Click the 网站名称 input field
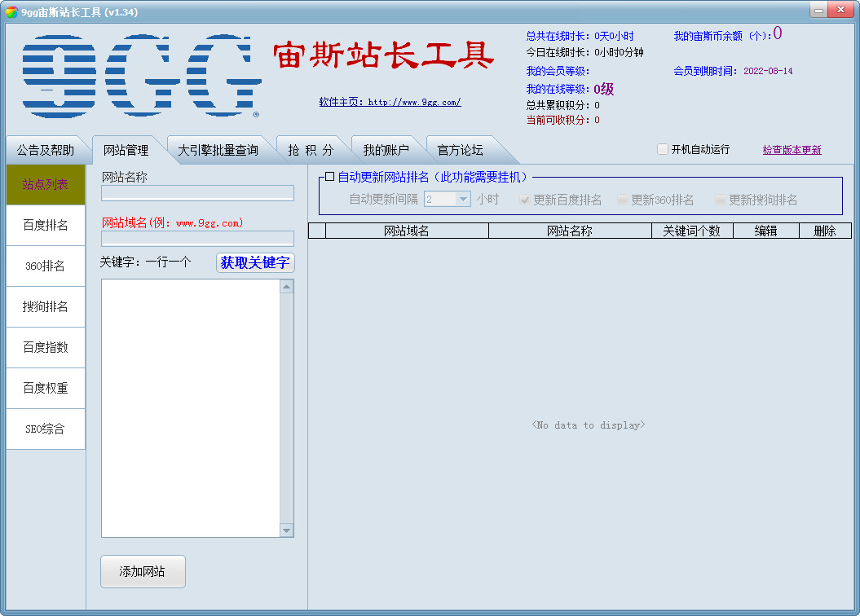The image size is (860, 616). [196, 192]
